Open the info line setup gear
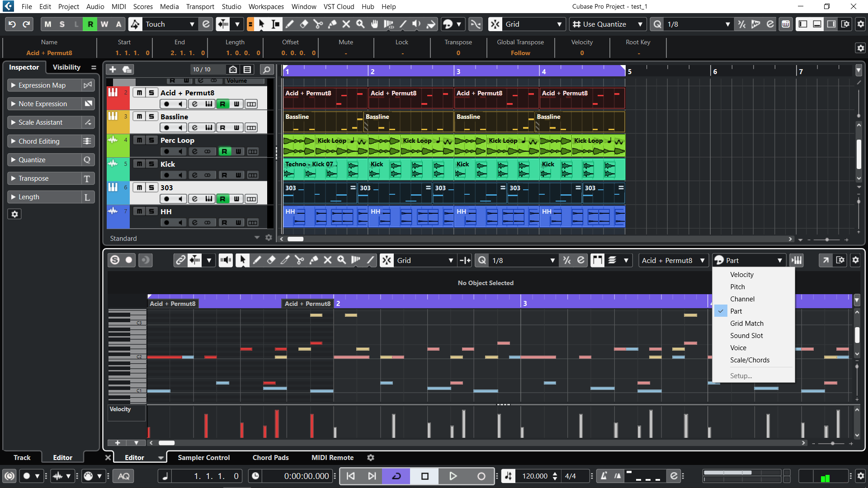 860,48
